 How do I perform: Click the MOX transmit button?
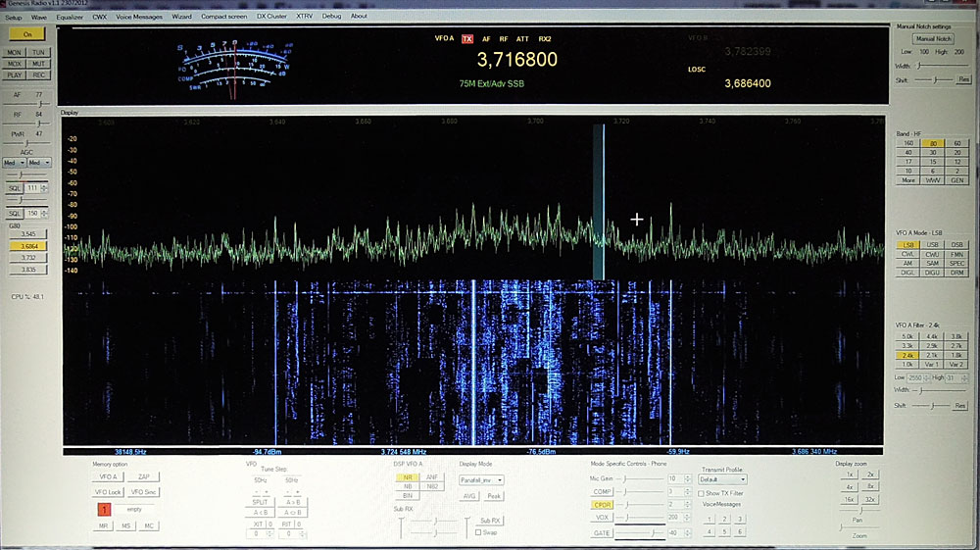click(15, 63)
